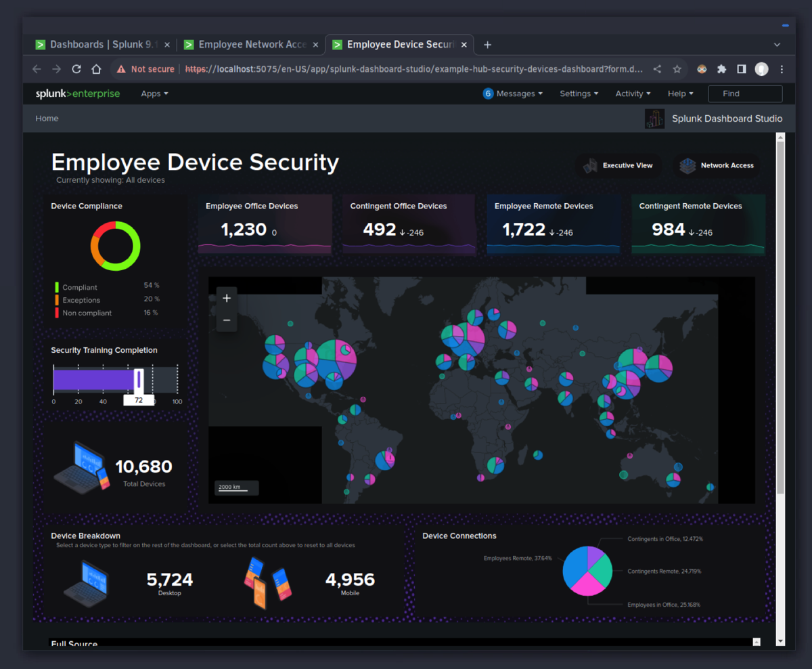The width and height of the screenshot is (812, 669).
Task: Reset filter via Total Devices laptop icon
Action: point(81,466)
